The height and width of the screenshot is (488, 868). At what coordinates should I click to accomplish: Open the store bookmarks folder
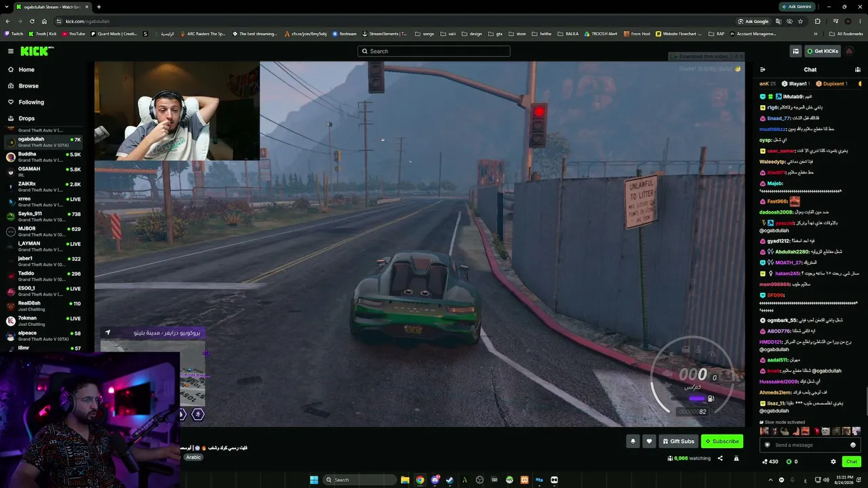[x=517, y=34]
